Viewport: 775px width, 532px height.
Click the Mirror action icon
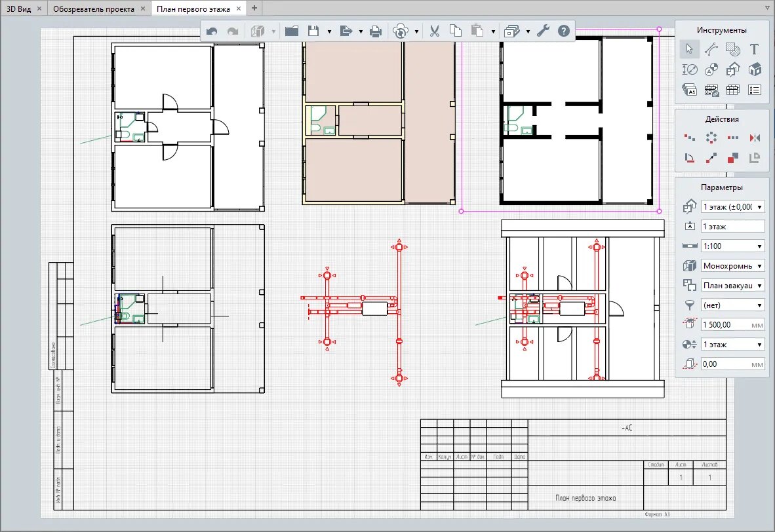point(754,138)
